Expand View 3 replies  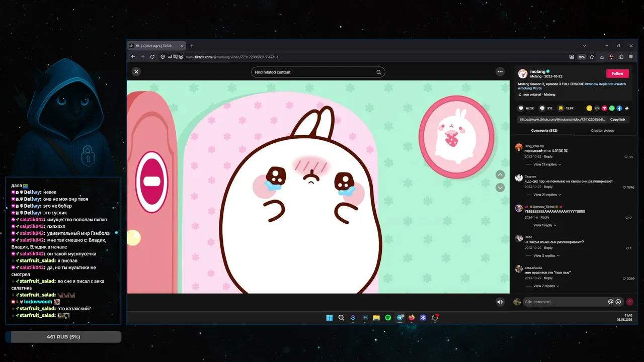546,256
